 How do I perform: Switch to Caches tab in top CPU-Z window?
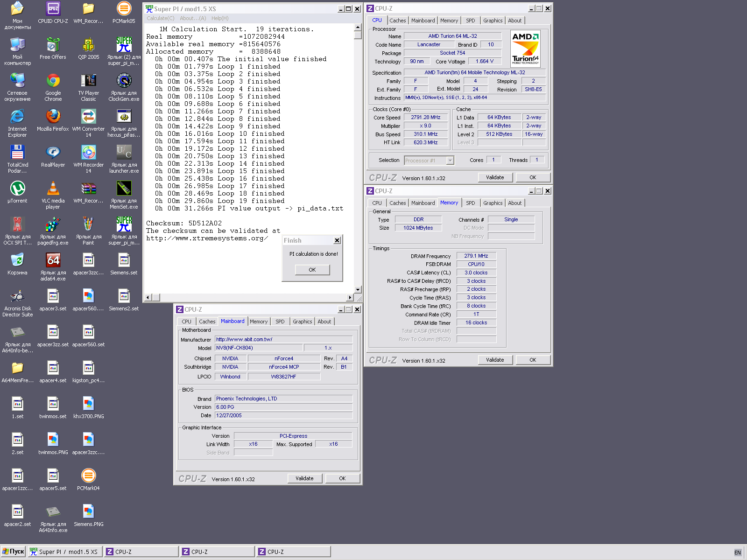[398, 21]
